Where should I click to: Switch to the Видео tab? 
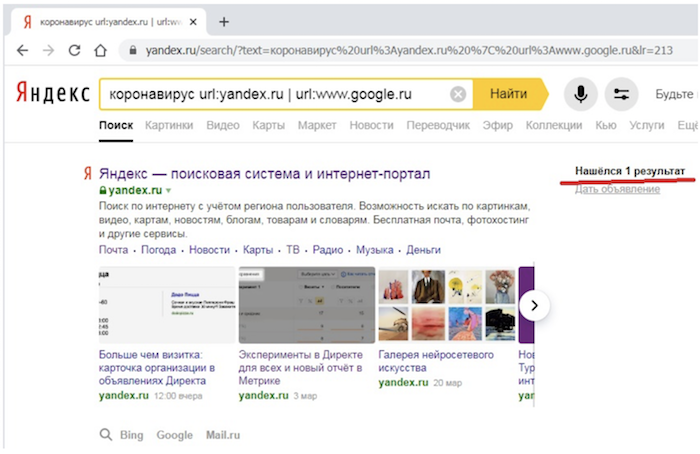(223, 125)
